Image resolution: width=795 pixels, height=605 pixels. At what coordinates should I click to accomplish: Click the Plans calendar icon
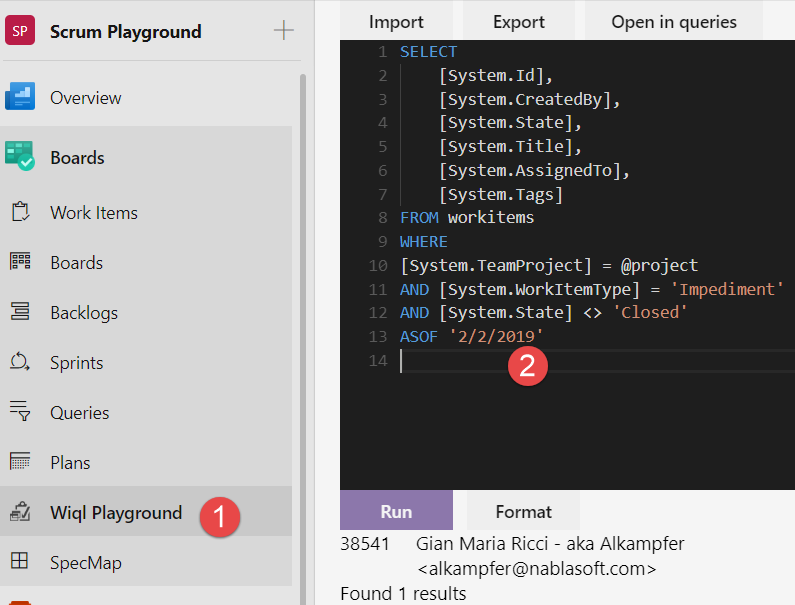click(20, 462)
